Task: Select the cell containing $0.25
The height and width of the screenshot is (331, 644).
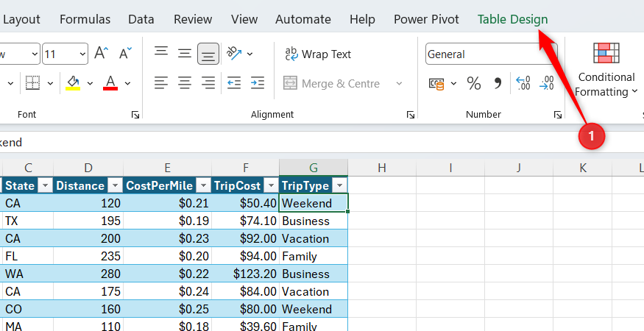Action: pos(168,309)
